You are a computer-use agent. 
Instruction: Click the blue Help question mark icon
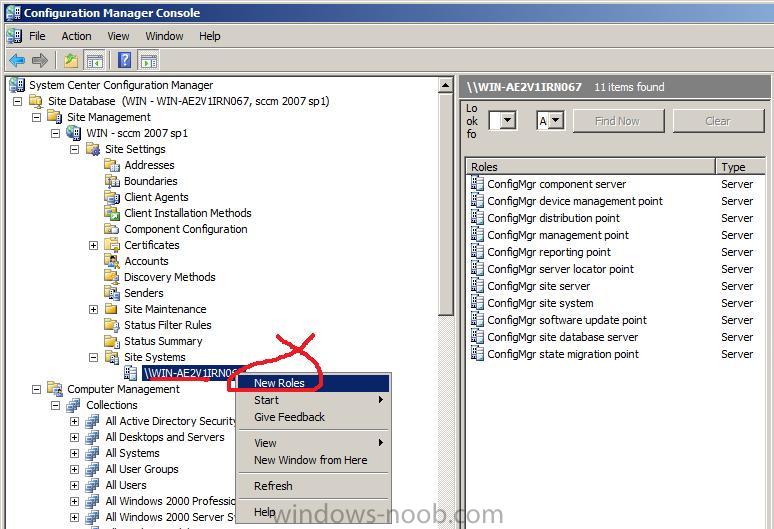tap(124, 61)
